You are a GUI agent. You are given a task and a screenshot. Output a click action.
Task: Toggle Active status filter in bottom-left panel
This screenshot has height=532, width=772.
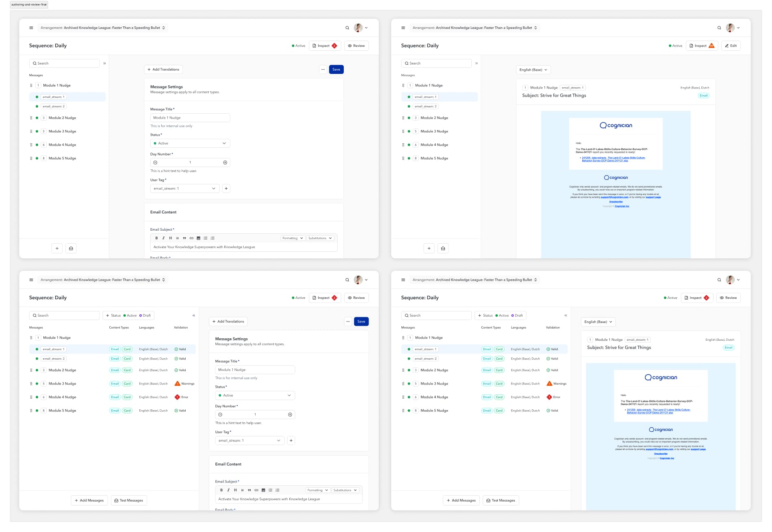click(x=130, y=316)
